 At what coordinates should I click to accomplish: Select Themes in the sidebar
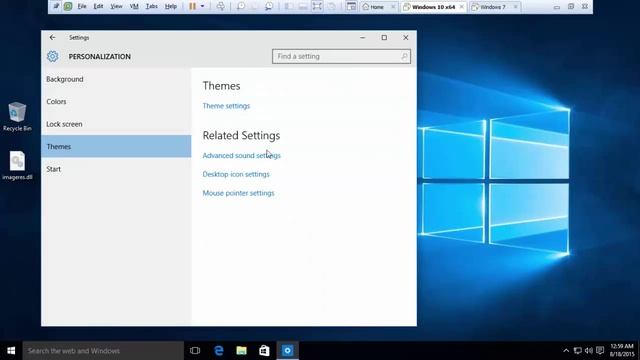(x=116, y=147)
